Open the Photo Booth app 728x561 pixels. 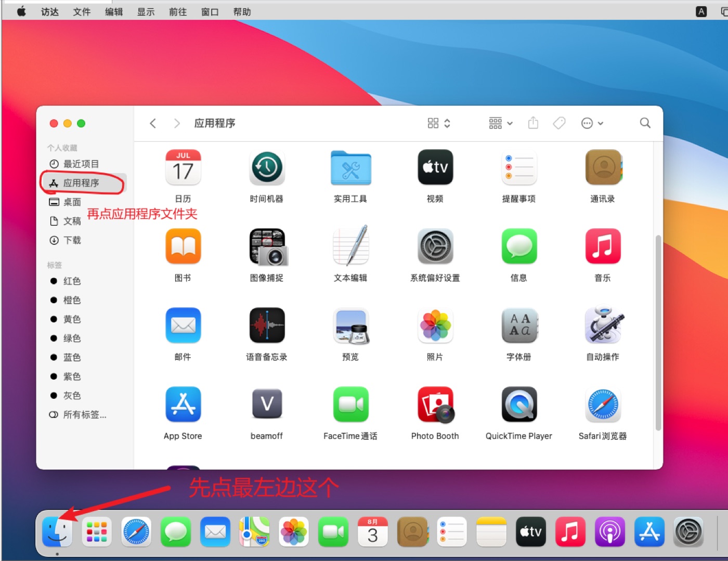436,405
